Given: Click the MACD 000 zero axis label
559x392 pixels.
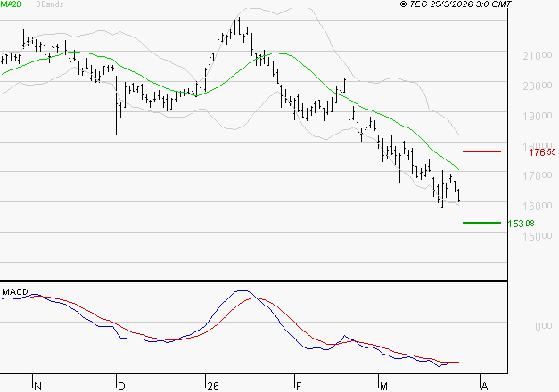Looking at the screenshot, I should tap(543, 326).
